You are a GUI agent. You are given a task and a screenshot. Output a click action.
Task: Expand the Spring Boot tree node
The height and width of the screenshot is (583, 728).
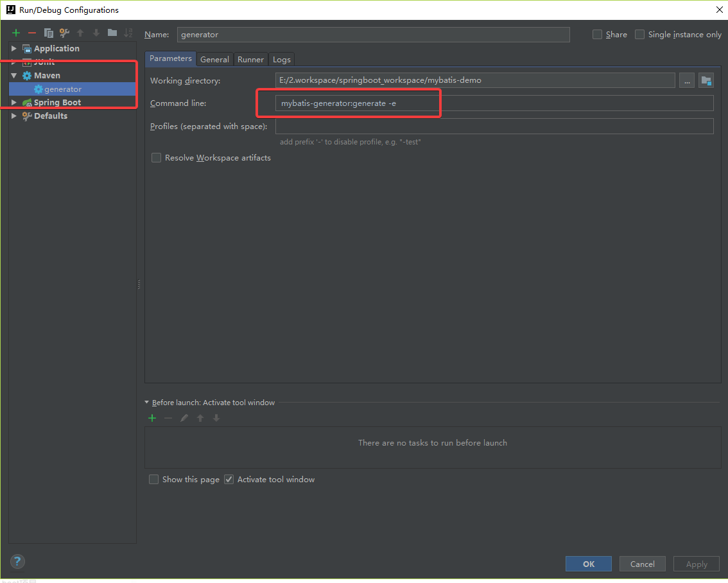click(14, 102)
